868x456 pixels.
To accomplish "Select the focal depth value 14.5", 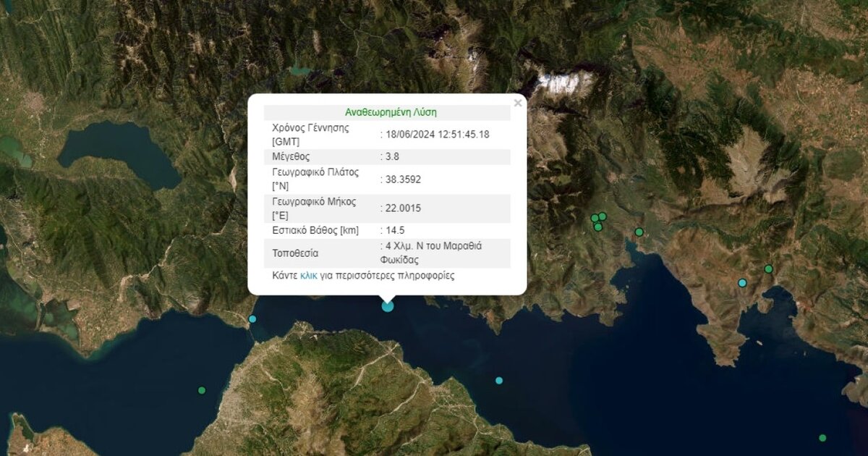I will tap(394, 231).
